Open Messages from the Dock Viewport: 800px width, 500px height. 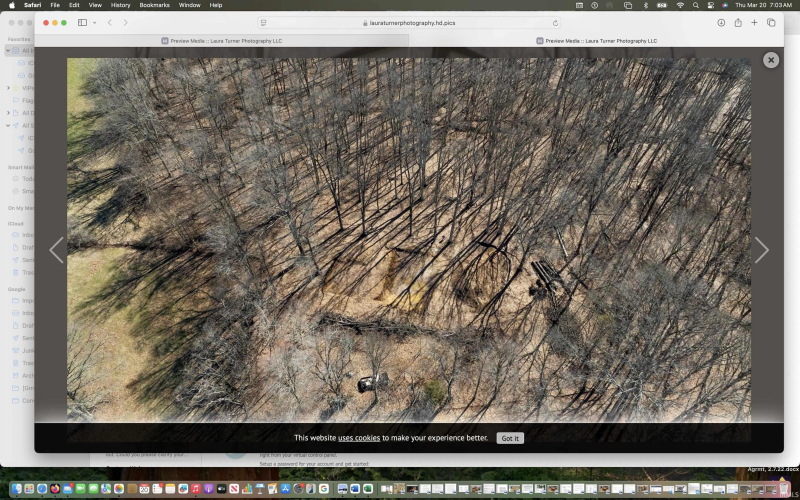93,489
